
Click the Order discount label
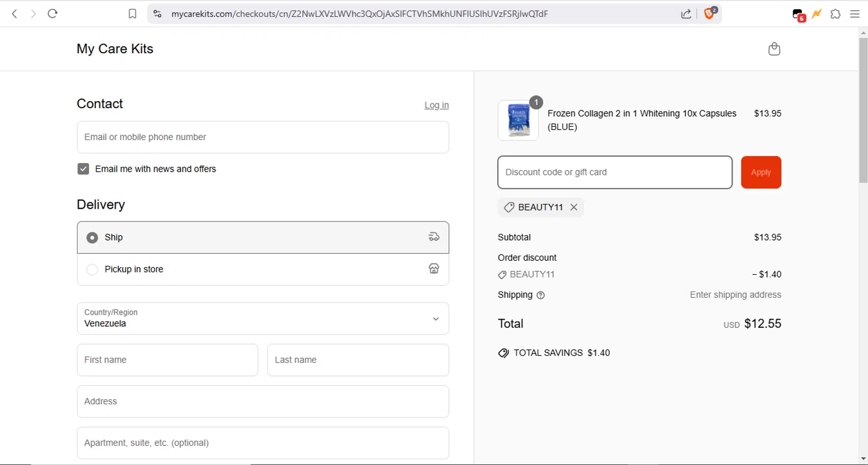point(527,257)
